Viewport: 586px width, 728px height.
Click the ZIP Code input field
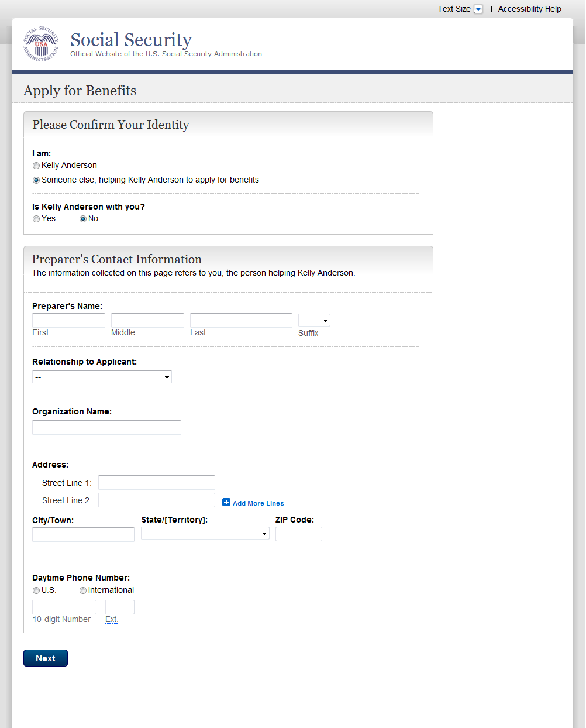(298, 534)
